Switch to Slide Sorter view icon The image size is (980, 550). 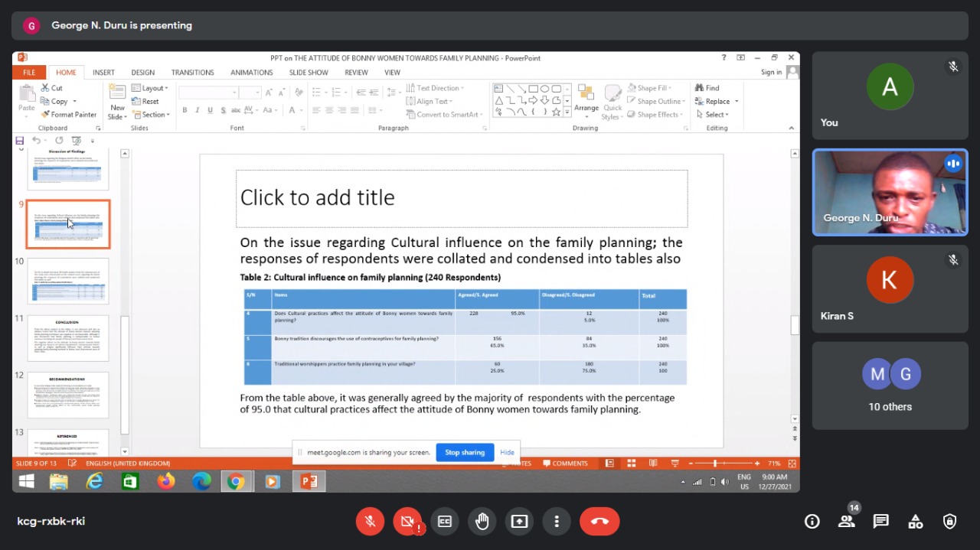click(x=632, y=464)
